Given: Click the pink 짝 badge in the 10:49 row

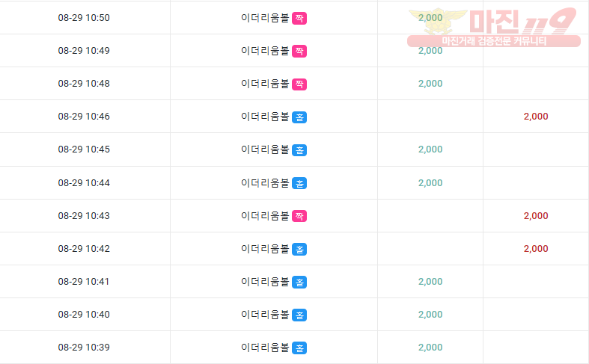Looking at the screenshot, I should pos(299,51).
